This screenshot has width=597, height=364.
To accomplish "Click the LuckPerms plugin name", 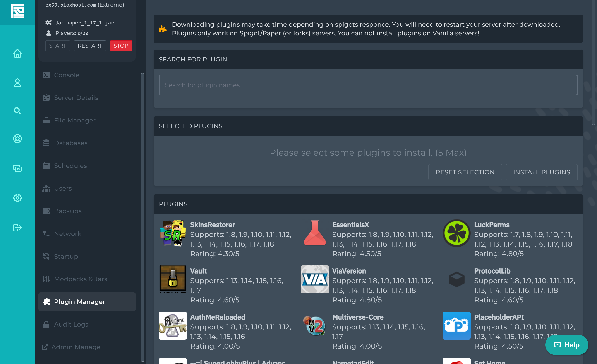I will 492,225.
